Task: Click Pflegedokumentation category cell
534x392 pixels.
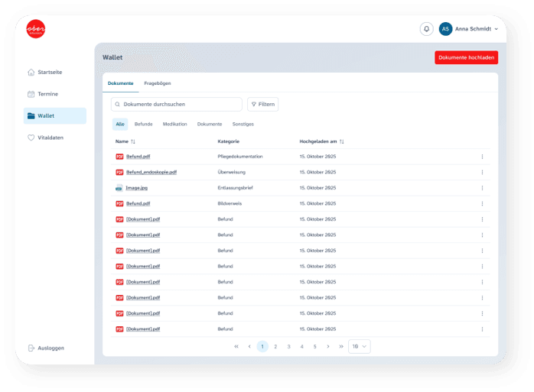Action: pos(240,157)
